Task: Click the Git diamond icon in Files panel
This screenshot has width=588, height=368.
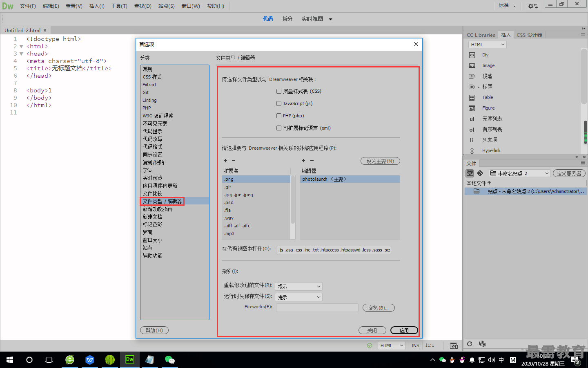Action: (480, 173)
